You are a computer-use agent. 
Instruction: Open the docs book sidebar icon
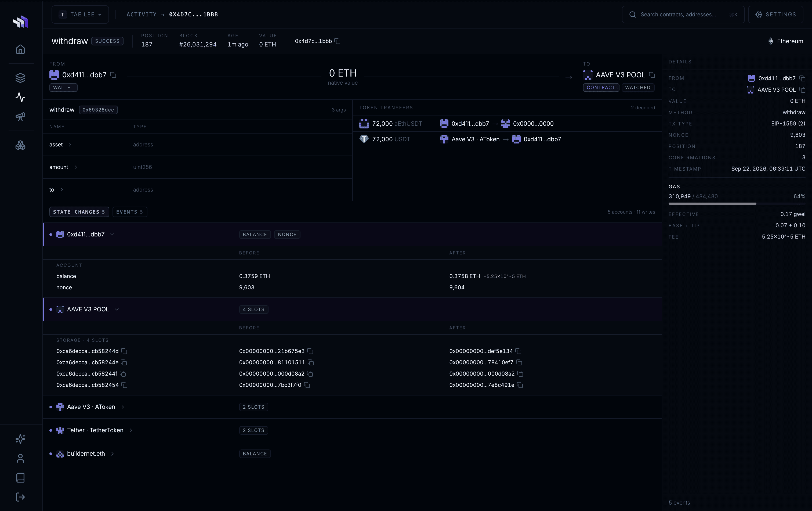click(20, 478)
